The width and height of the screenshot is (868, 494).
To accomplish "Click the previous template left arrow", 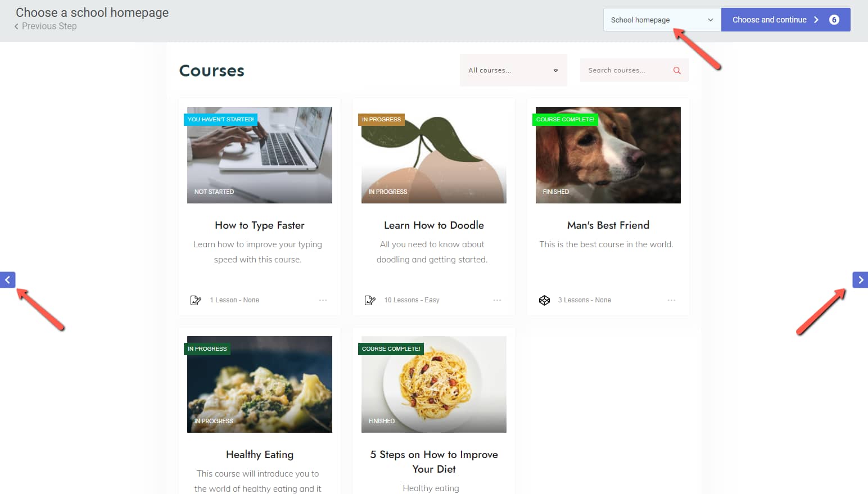I will [x=7, y=280].
